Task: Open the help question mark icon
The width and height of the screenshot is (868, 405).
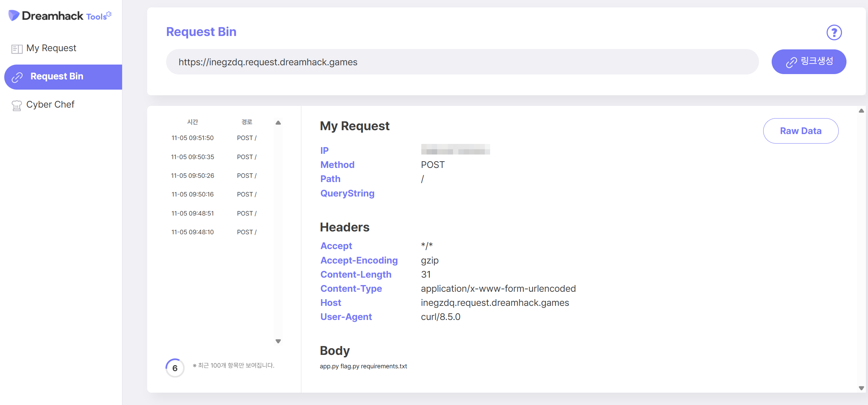Action: pyautogui.click(x=834, y=32)
